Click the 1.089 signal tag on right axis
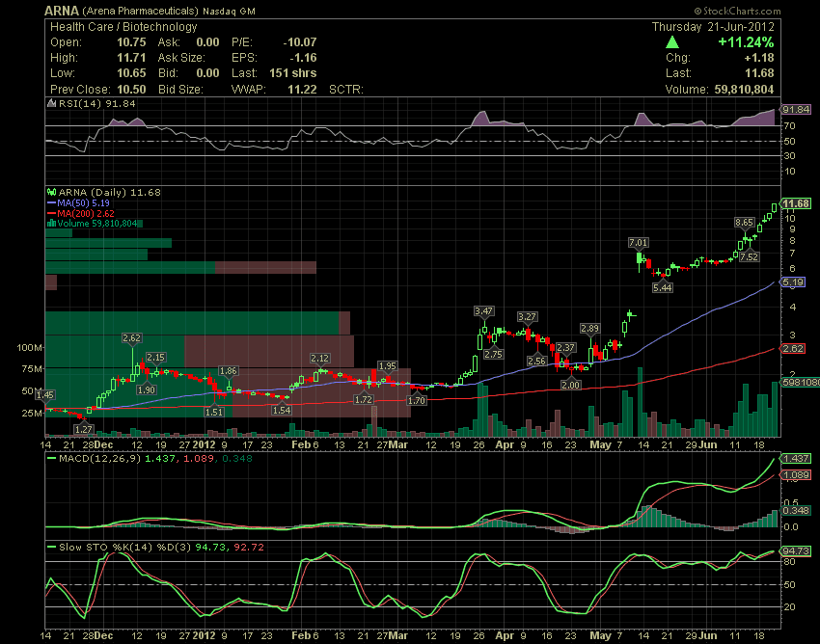Image resolution: width=820 pixels, height=644 pixels. (x=796, y=475)
